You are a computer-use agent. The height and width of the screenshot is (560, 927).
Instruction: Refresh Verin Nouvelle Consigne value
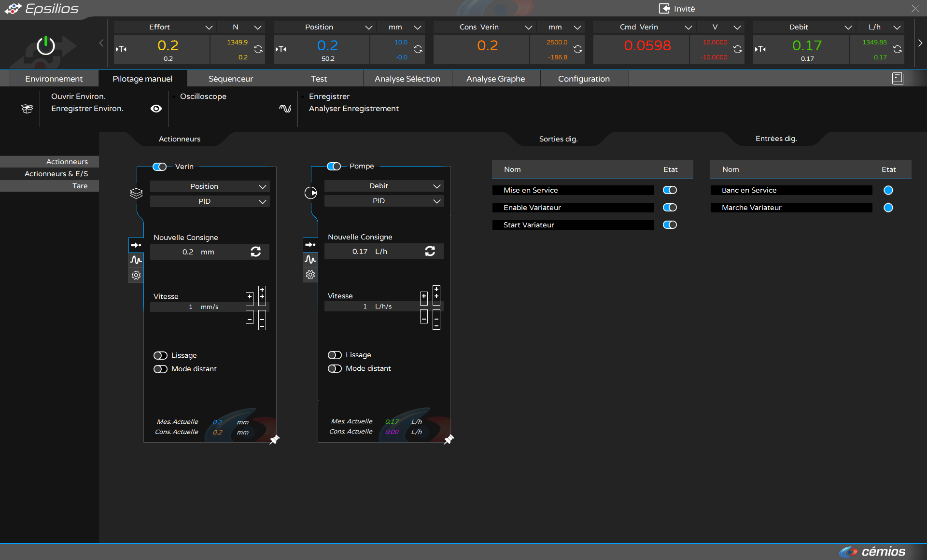click(x=256, y=252)
